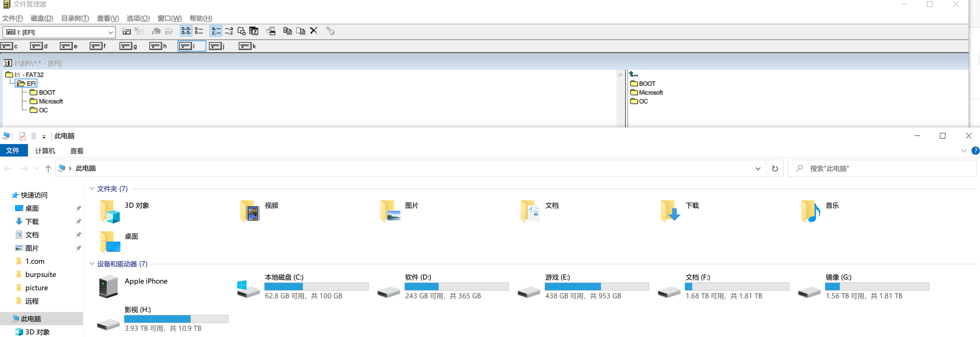Open the 磁盘(D) menu
980x337 pixels.
(x=42, y=18)
